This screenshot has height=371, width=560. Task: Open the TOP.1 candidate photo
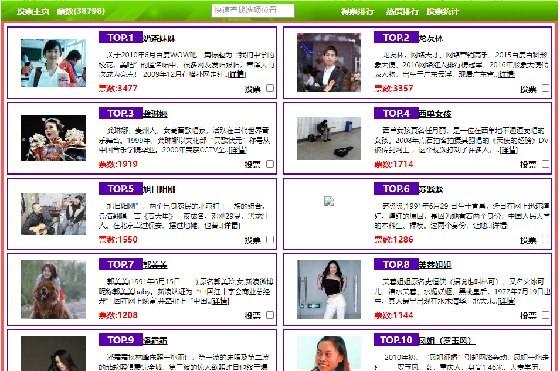[53, 63]
